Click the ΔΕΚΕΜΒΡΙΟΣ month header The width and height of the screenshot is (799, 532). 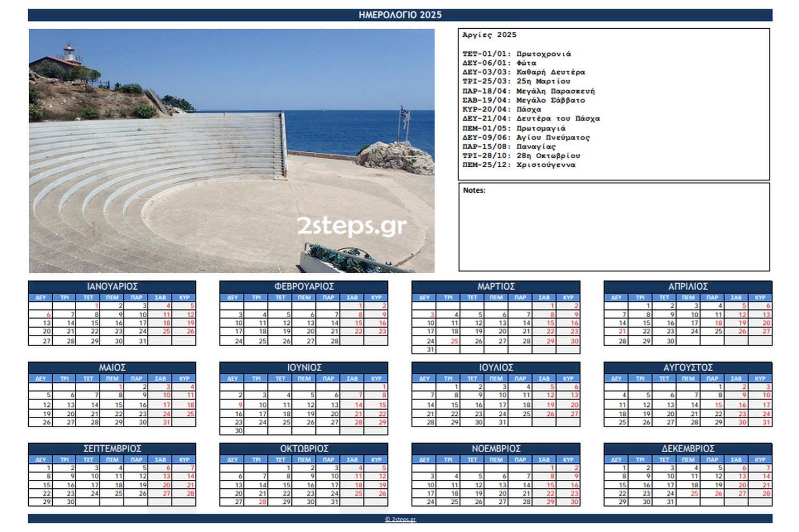click(x=688, y=448)
